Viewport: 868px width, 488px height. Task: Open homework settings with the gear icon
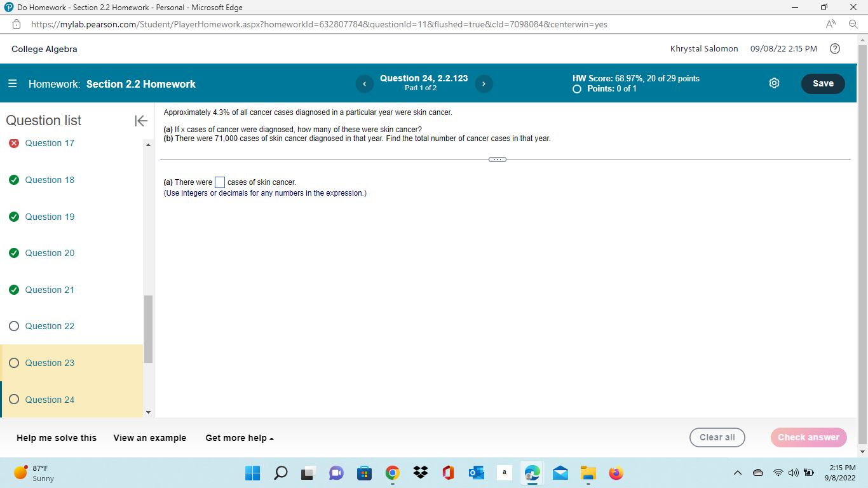click(774, 83)
